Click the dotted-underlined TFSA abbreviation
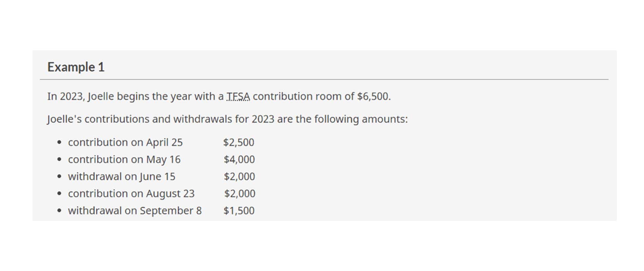The height and width of the screenshot is (271, 644). (238, 97)
